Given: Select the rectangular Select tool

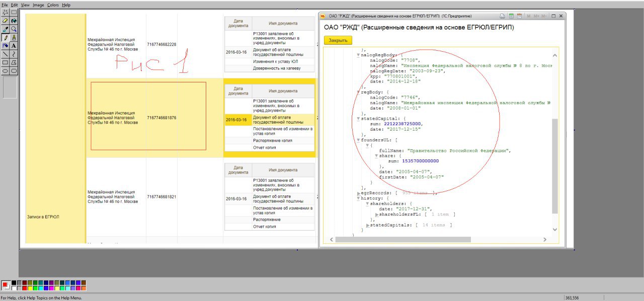Looking at the screenshot, I should 14,12.
